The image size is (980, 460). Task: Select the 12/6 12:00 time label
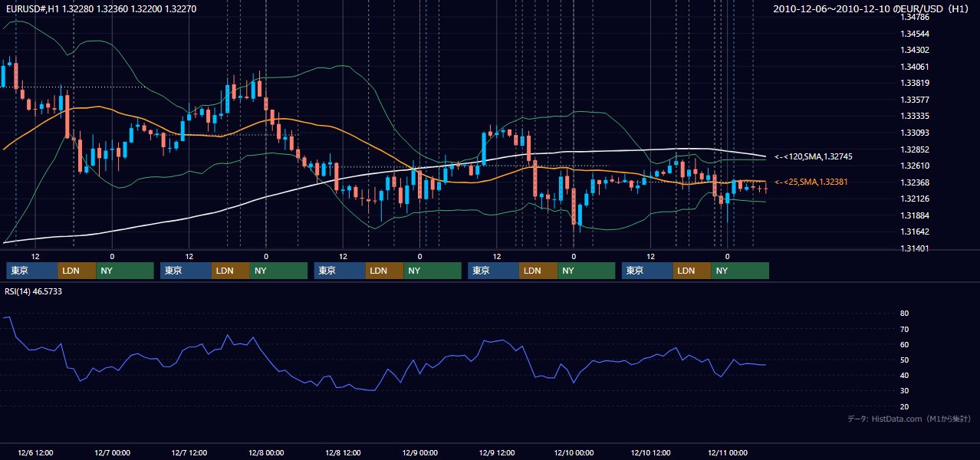[x=35, y=452]
